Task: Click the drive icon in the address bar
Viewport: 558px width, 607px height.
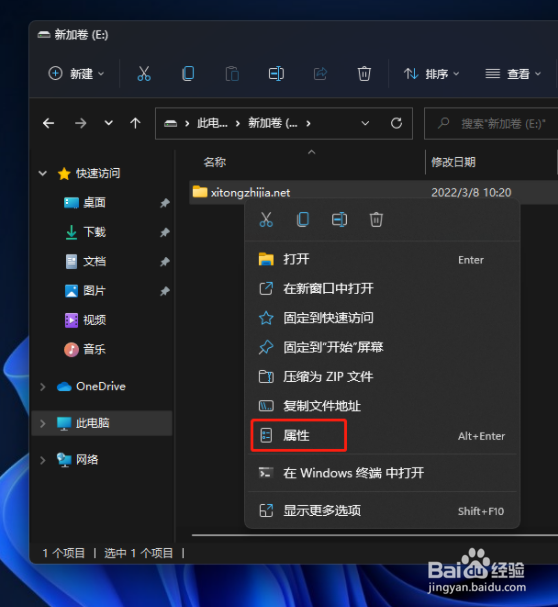Action: (x=170, y=123)
